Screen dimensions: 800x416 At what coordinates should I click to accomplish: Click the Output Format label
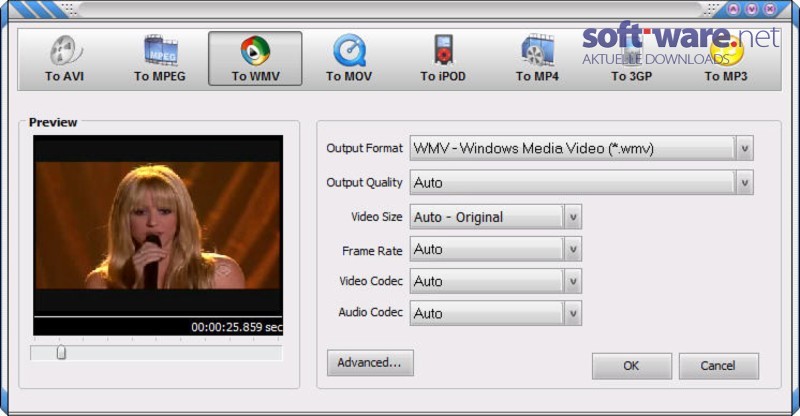tap(364, 149)
